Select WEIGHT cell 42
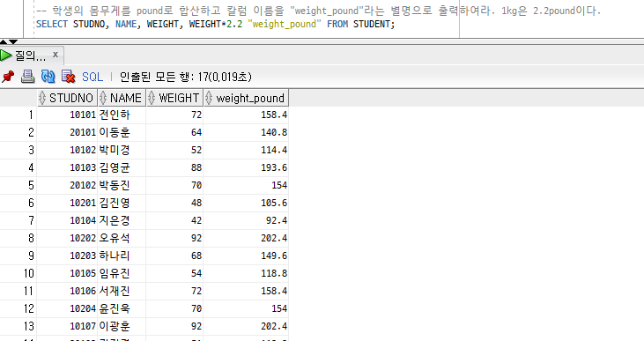This screenshot has height=341, width=644. (x=174, y=220)
